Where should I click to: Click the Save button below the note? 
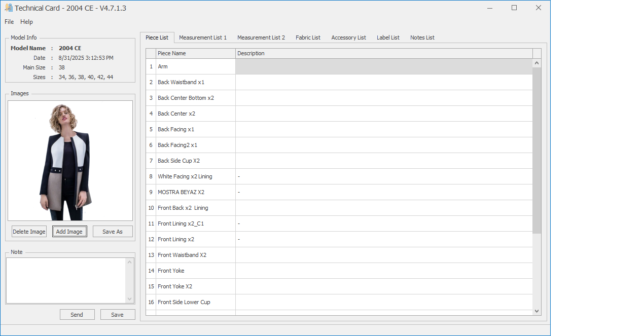(x=117, y=315)
